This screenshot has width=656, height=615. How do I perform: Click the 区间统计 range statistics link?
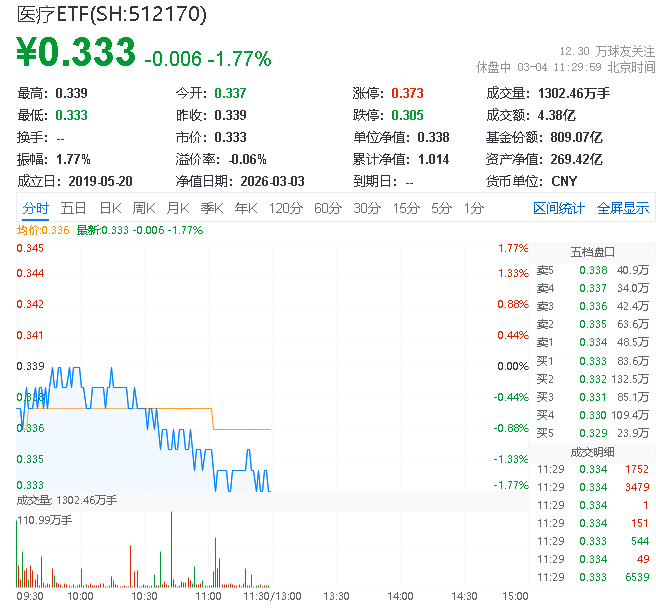tap(559, 208)
